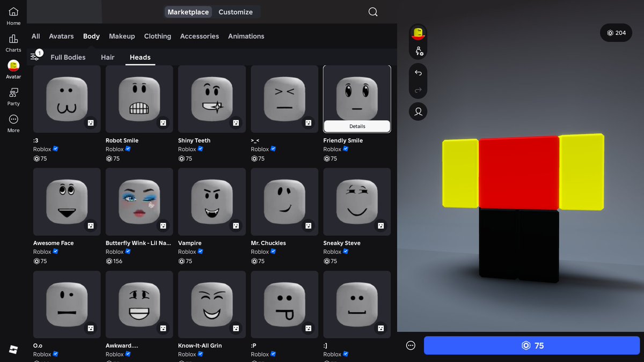Click the Friendly Smile item title
This screenshot has height=362, width=644.
[x=343, y=141]
